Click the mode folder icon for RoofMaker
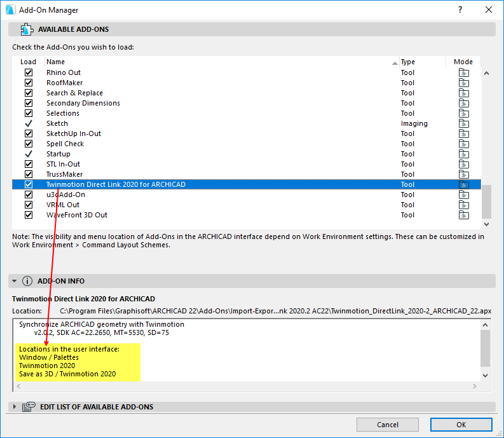 [x=463, y=83]
